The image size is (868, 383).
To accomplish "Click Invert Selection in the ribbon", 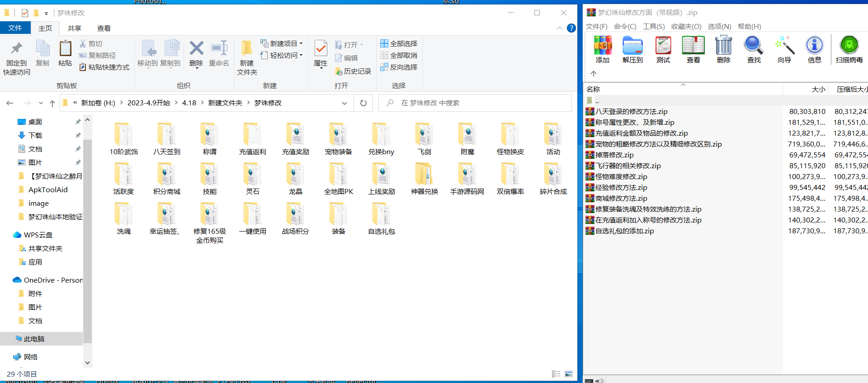I will [399, 67].
